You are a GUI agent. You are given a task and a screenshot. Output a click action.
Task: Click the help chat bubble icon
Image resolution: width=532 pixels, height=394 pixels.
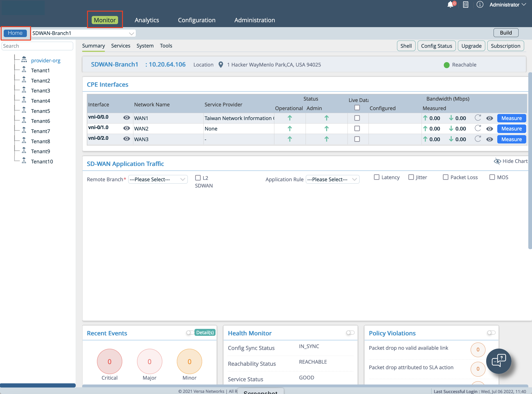point(499,361)
